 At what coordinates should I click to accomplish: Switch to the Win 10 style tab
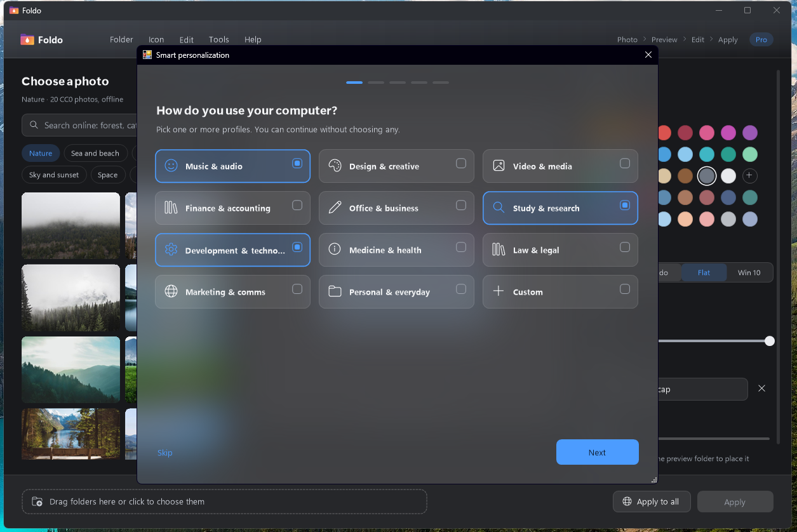(x=749, y=272)
